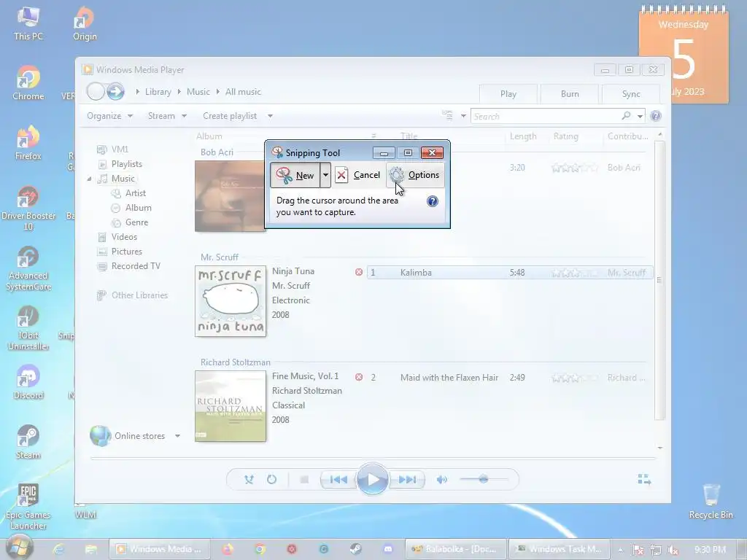
Task: Open Recorded TV in navigation pane
Action: pyautogui.click(x=129, y=266)
